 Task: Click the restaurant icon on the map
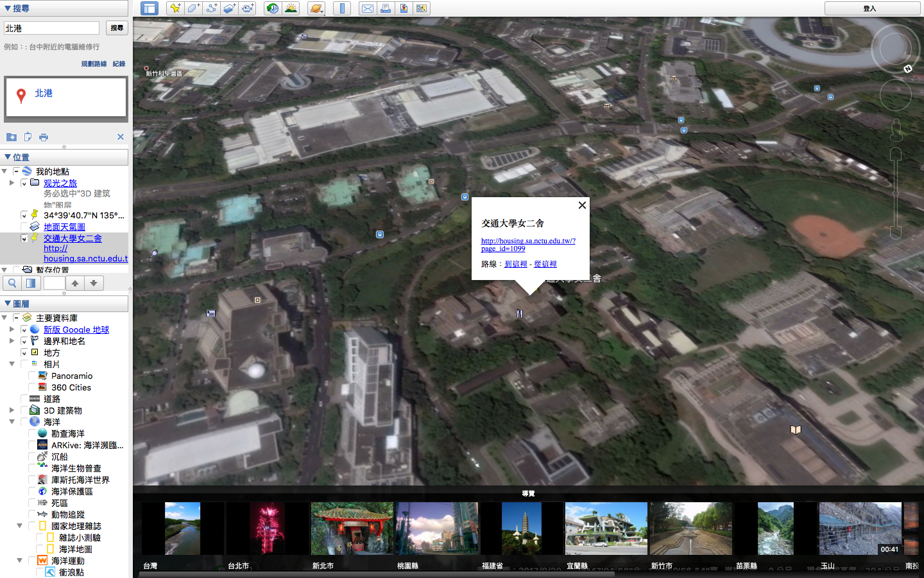coord(520,314)
